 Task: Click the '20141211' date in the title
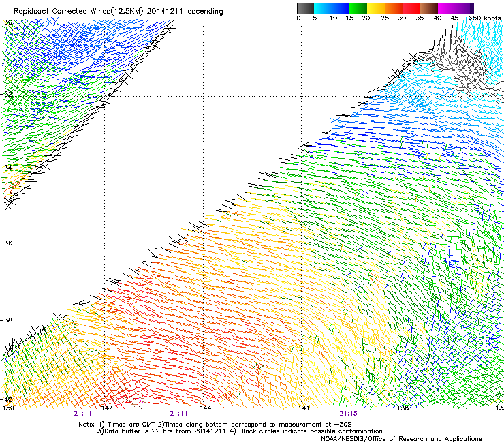tap(165, 12)
